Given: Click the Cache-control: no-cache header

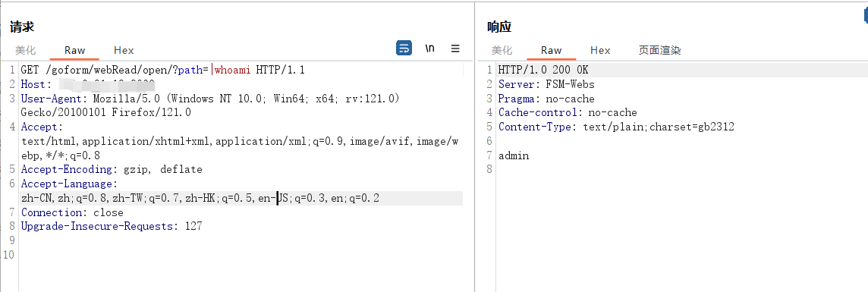Looking at the screenshot, I should (x=568, y=113).
